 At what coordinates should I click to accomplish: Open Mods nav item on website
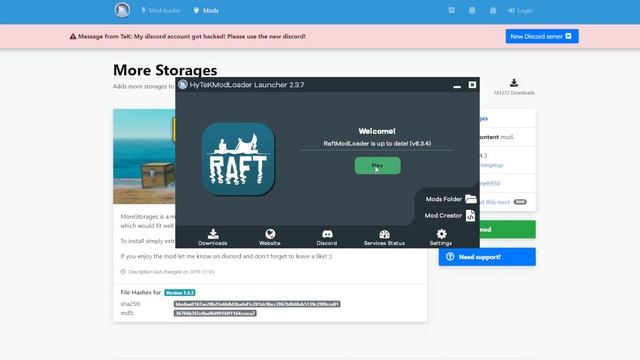point(206,11)
